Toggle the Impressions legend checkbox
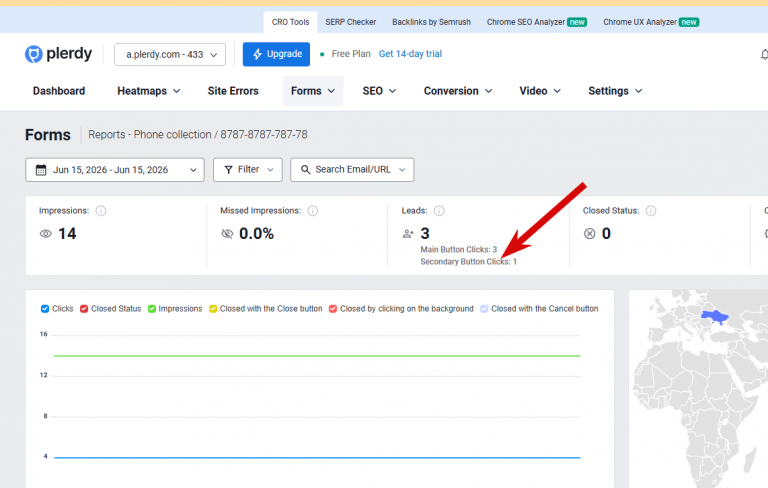 (152, 309)
